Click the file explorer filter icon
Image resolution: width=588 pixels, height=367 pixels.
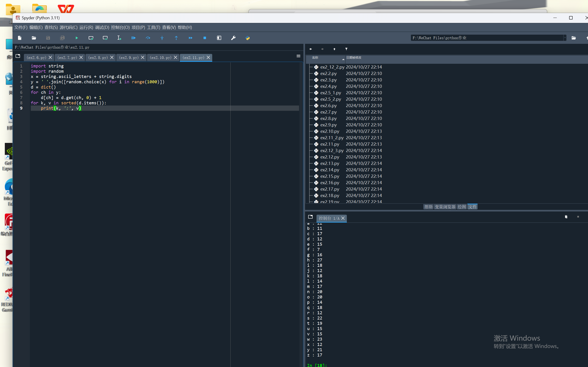(346, 49)
